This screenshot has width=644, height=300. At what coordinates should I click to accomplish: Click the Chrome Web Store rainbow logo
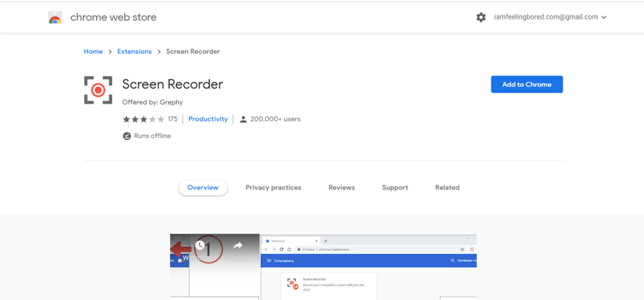55,17
